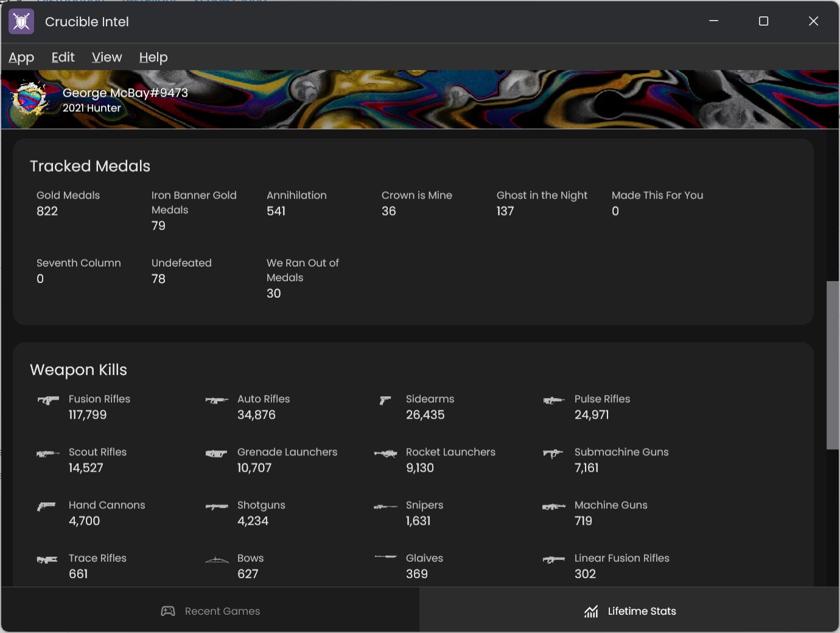Click the Crucible Intel app logo
840x633 pixels.
pos(21,22)
